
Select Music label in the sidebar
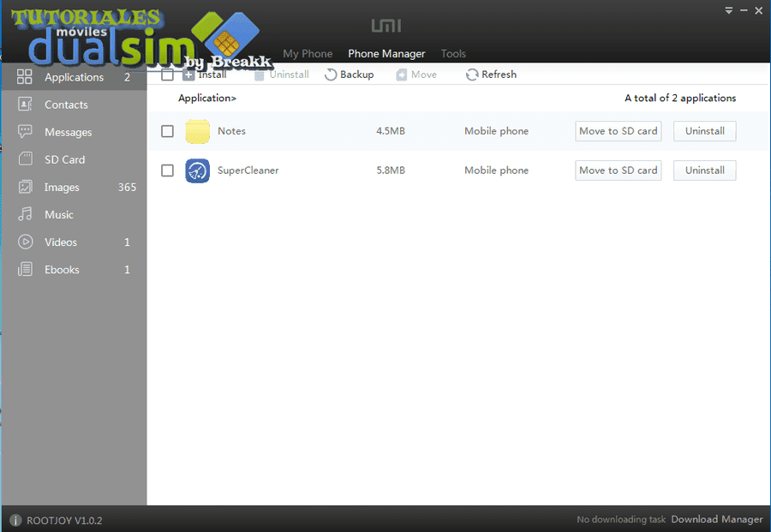(x=59, y=215)
